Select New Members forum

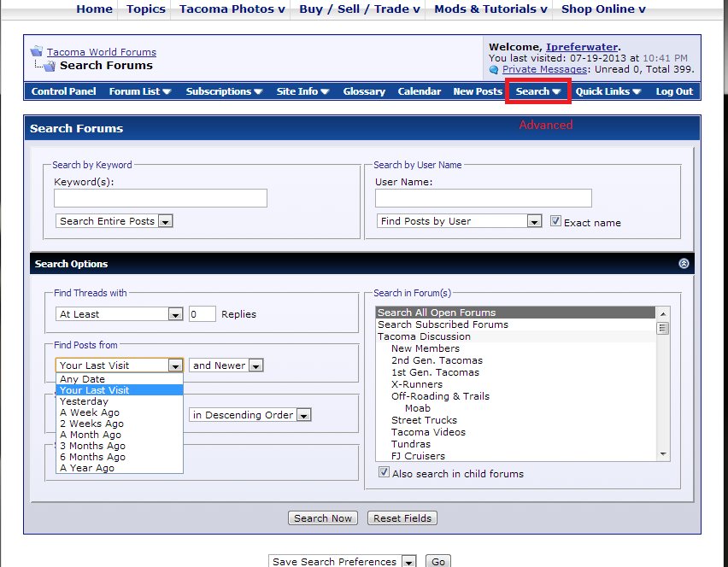[515, 348]
